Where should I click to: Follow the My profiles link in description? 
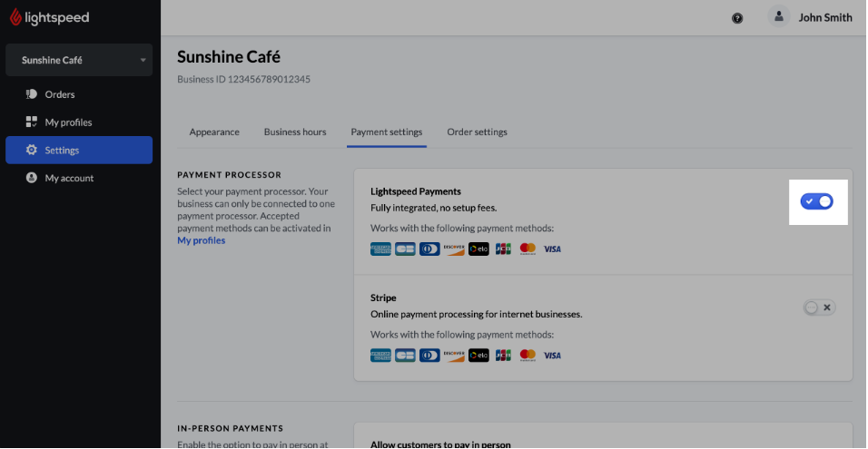click(x=201, y=241)
